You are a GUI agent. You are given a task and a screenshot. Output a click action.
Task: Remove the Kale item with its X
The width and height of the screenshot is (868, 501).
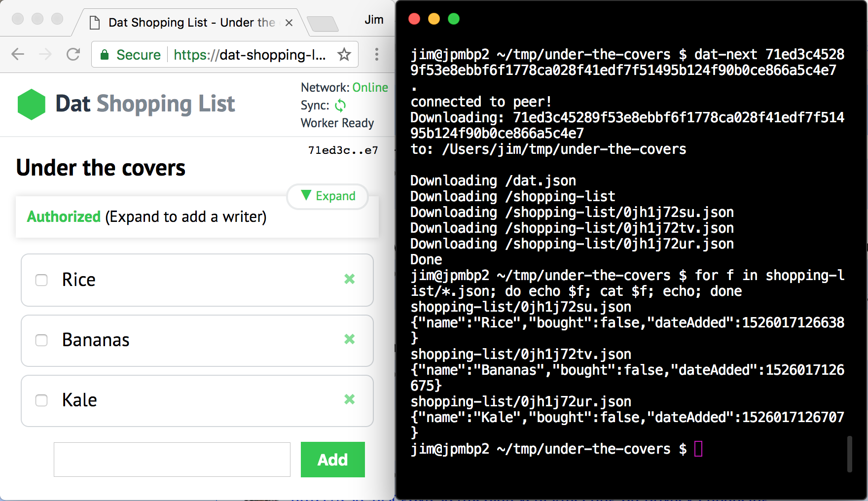[350, 399]
